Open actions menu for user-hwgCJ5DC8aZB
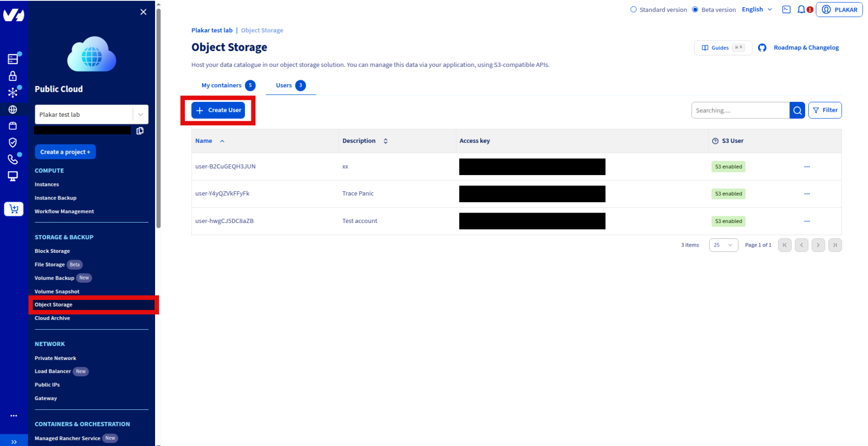The height and width of the screenshot is (446, 868). [x=807, y=221]
